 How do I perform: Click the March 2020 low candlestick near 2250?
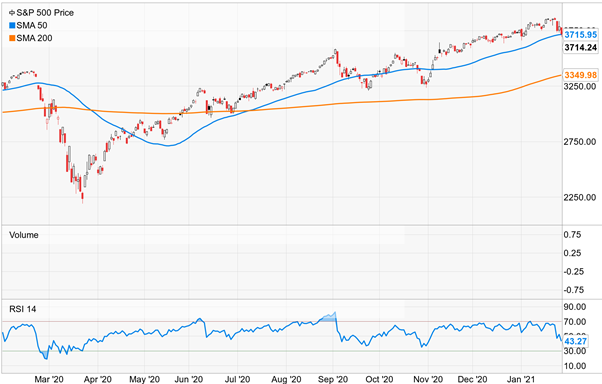[x=82, y=197]
